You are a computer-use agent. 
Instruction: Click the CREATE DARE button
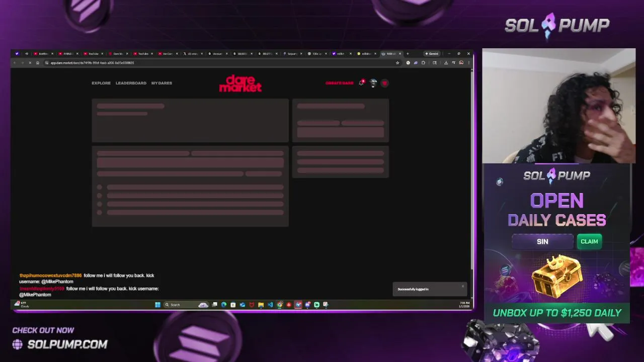point(340,83)
